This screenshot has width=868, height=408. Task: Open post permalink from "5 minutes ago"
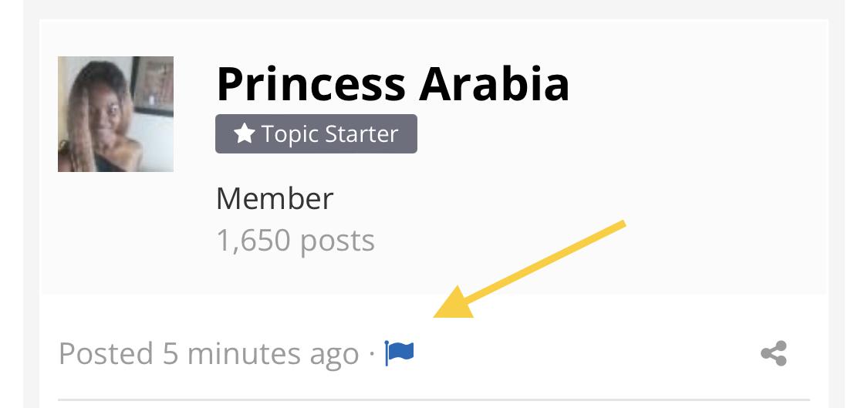pyautogui.click(x=261, y=354)
